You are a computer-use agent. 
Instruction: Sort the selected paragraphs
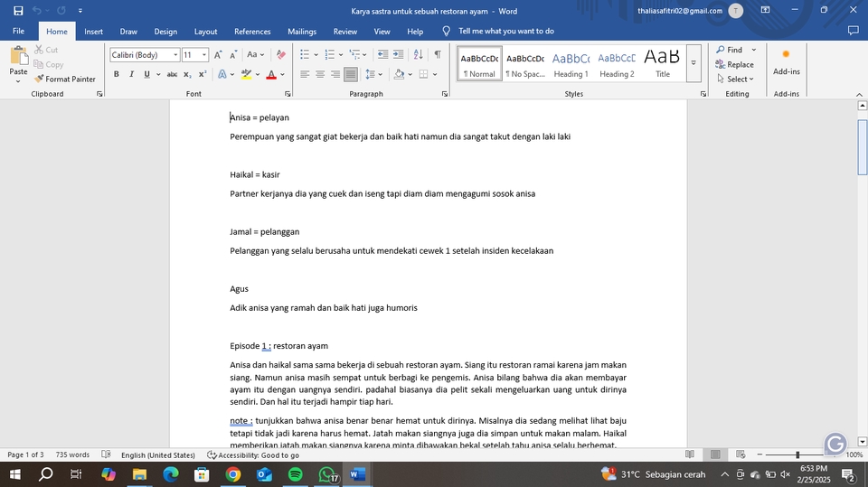click(419, 55)
